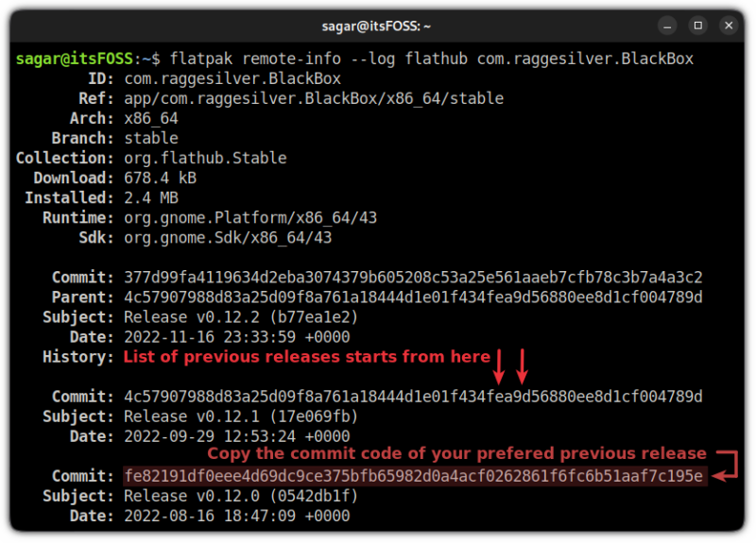Click the sagar@itsFOSS green prompt
Image resolution: width=756 pixels, height=543 pixels.
point(75,59)
